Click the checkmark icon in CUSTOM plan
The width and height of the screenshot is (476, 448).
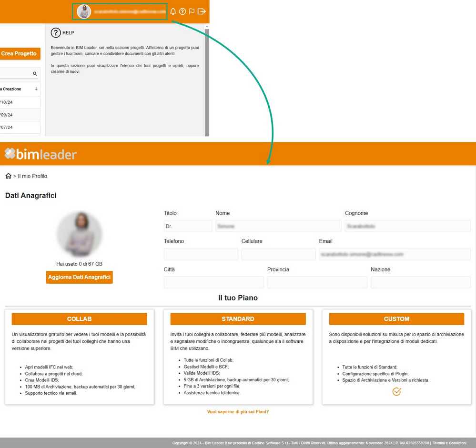click(396, 391)
